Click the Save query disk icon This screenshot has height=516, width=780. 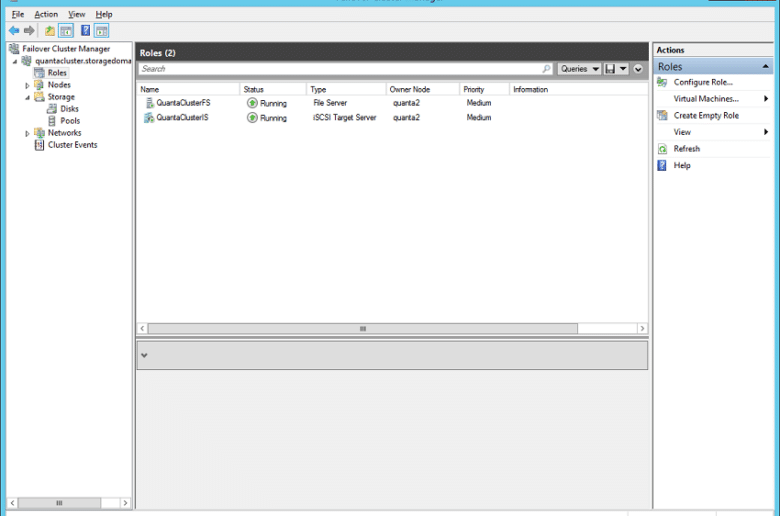click(610, 69)
